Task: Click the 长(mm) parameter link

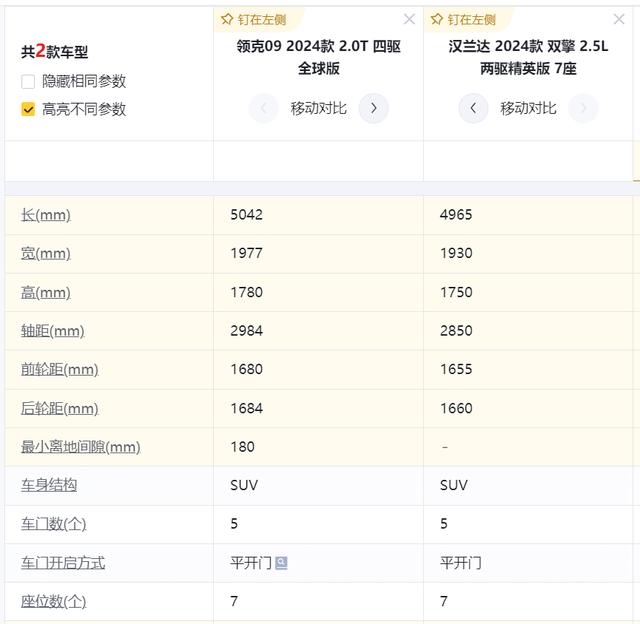Action: point(46,215)
